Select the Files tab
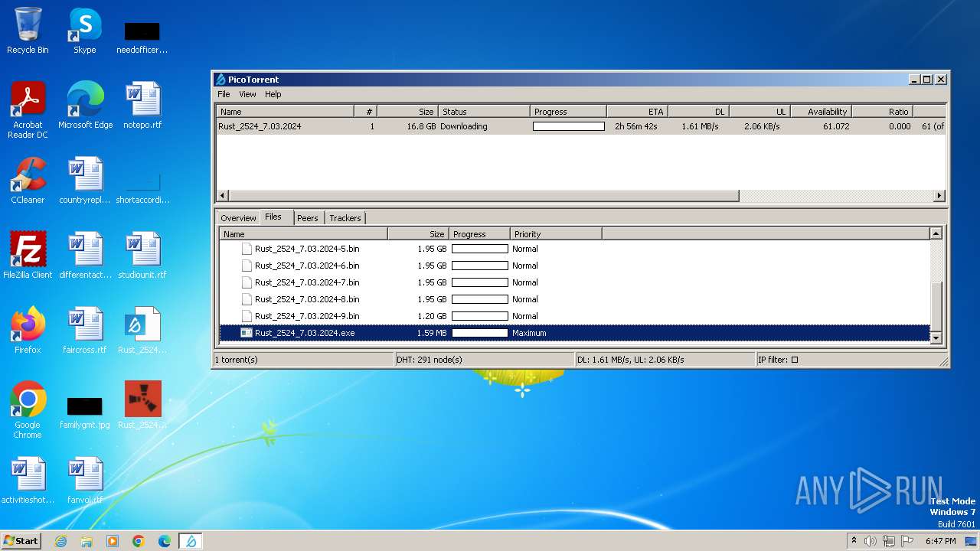 273,217
